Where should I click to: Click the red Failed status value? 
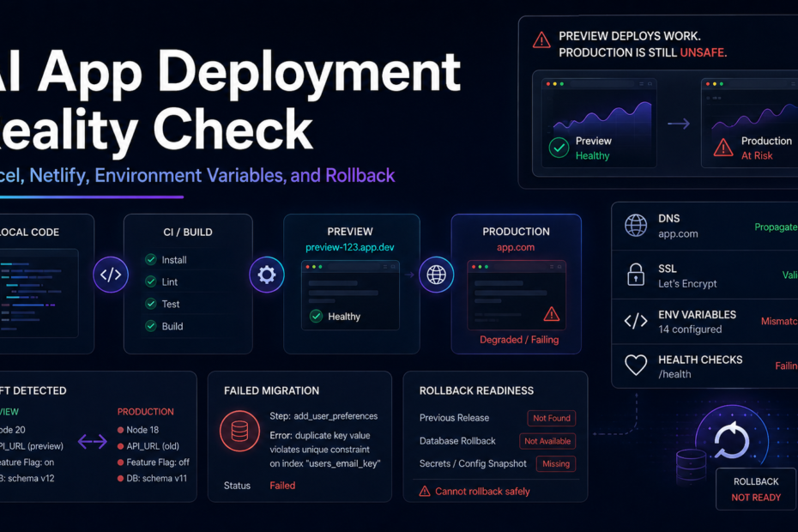(x=282, y=486)
